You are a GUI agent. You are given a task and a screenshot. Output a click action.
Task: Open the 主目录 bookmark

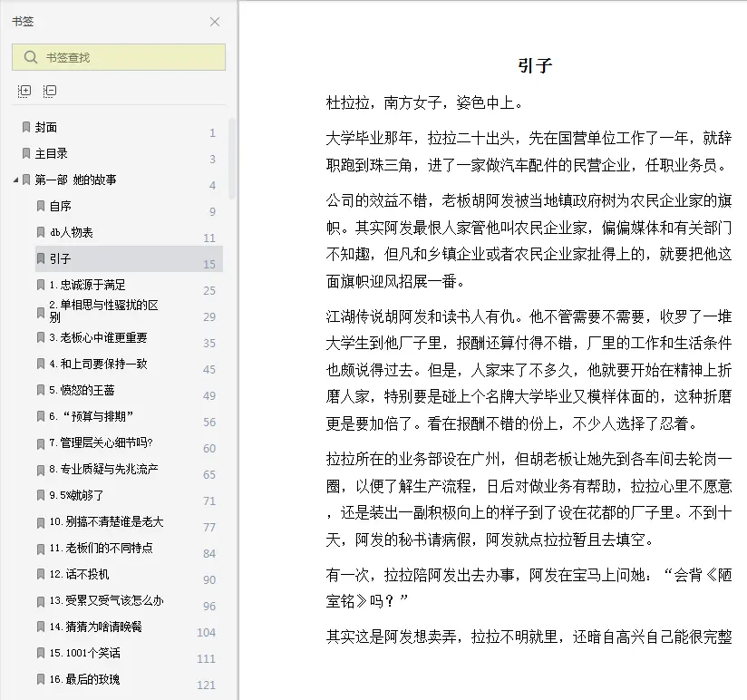(51, 153)
